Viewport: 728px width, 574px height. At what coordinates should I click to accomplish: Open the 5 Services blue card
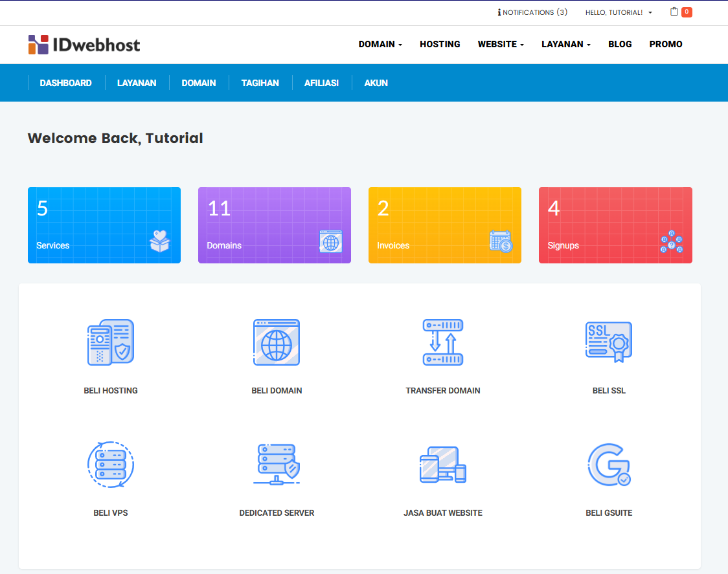pos(104,225)
